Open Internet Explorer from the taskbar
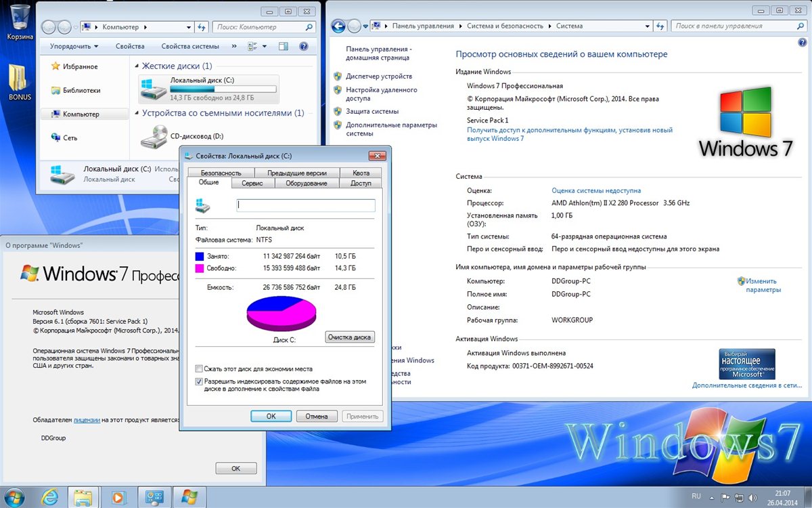This screenshot has height=508, width=812. tap(49, 496)
